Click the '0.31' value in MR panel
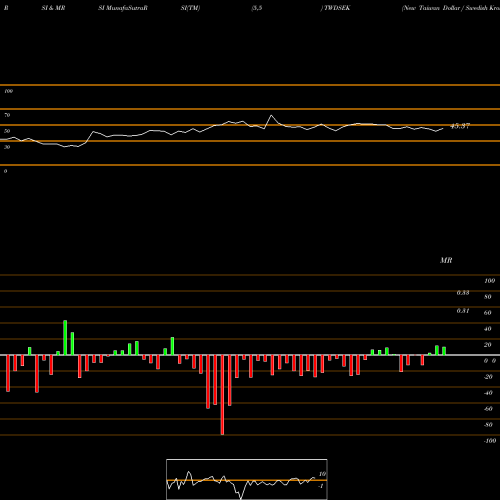This screenshot has height=500, width=500. point(463,311)
